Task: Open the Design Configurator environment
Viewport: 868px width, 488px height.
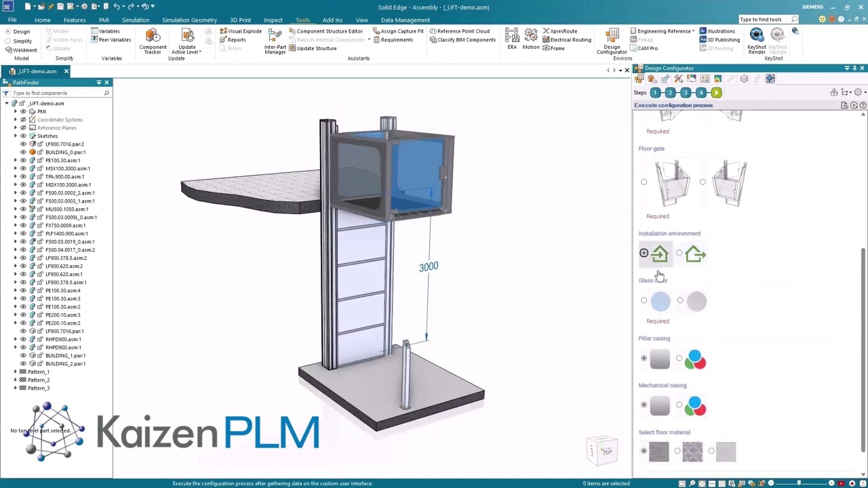Action: pyautogui.click(x=612, y=41)
